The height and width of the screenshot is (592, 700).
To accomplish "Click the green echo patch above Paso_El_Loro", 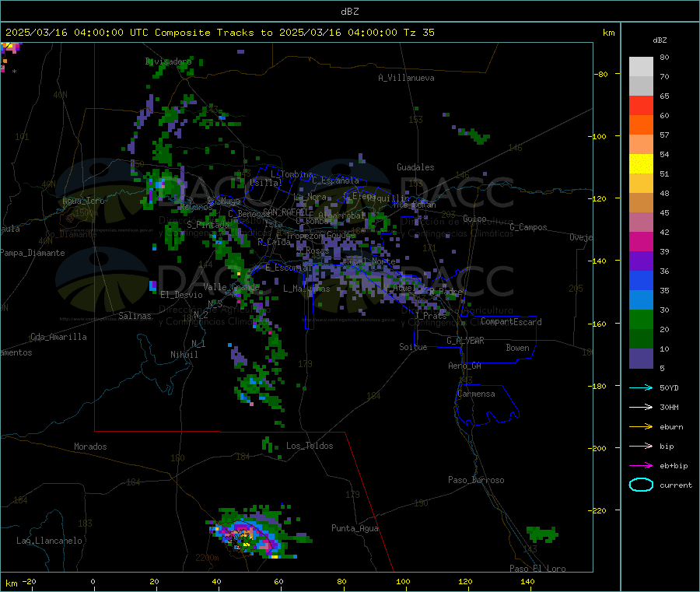I will (542, 534).
